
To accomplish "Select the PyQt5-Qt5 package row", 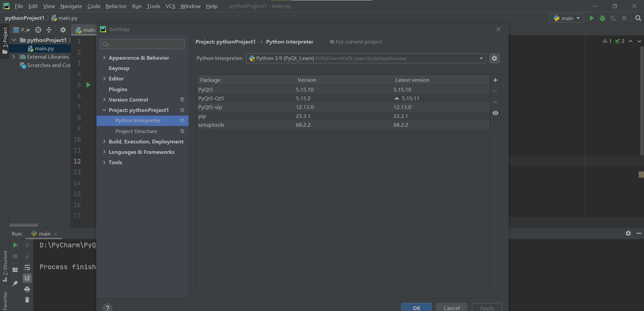I will point(343,98).
